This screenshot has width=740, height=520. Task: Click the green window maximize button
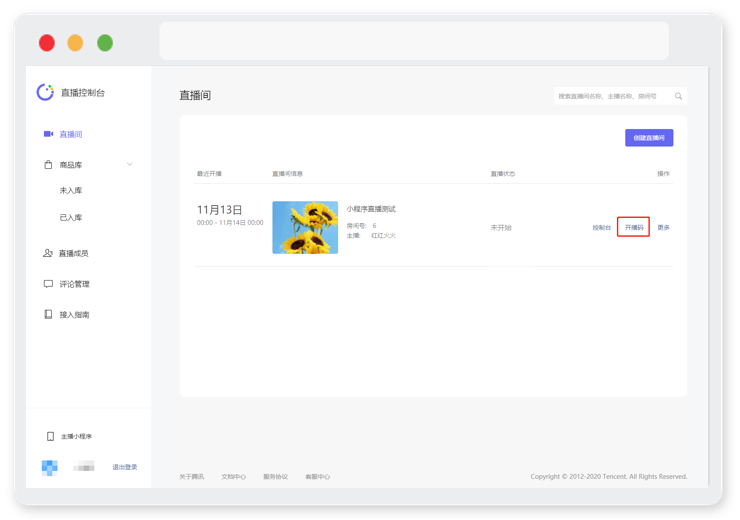click(105, 43)
